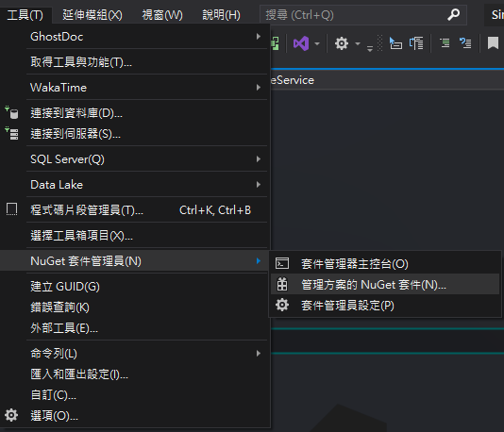Open the 延伸模組 menu
The image size is (504, 432).
92,15
